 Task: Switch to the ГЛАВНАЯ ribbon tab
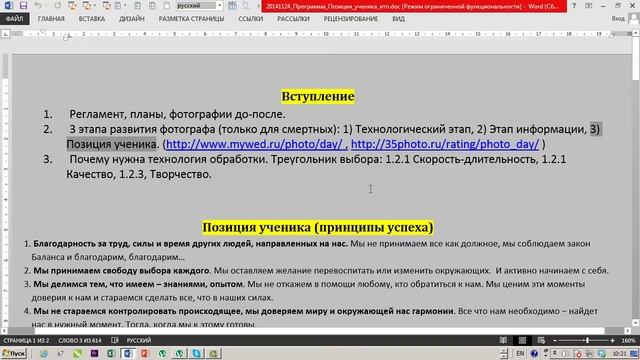pos(51,19)
